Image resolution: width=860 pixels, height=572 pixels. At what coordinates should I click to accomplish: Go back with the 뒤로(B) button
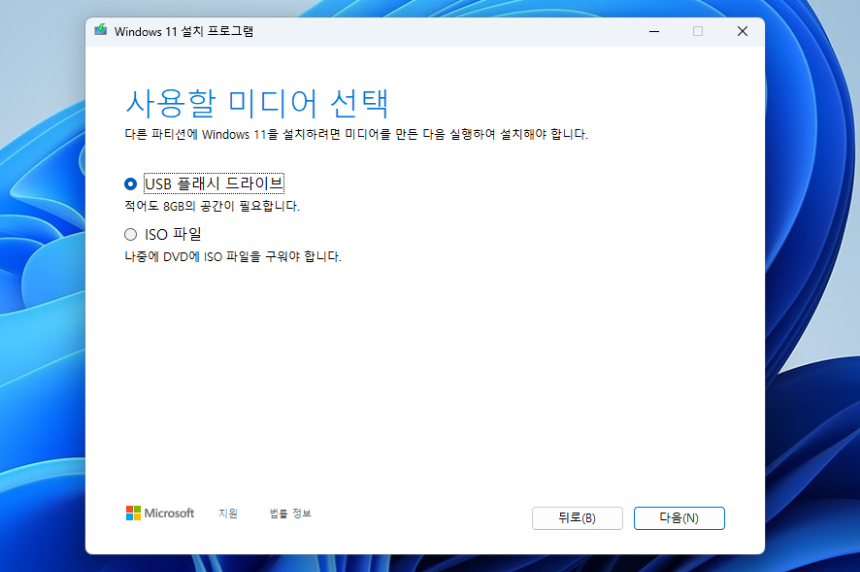pyautogui.click(x=577, y=518)
